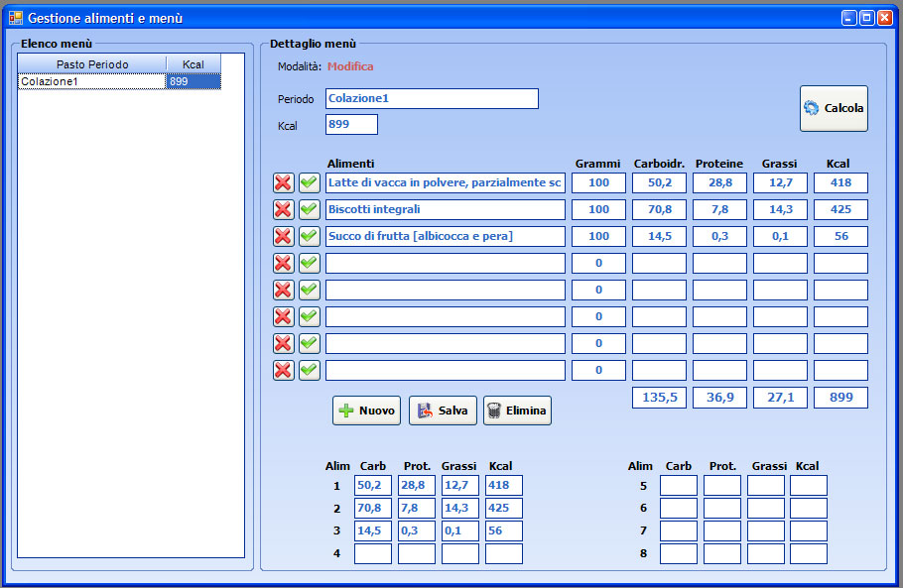
Task: Click the empty fourth Alimenti name field
Action: click(445, 263)
